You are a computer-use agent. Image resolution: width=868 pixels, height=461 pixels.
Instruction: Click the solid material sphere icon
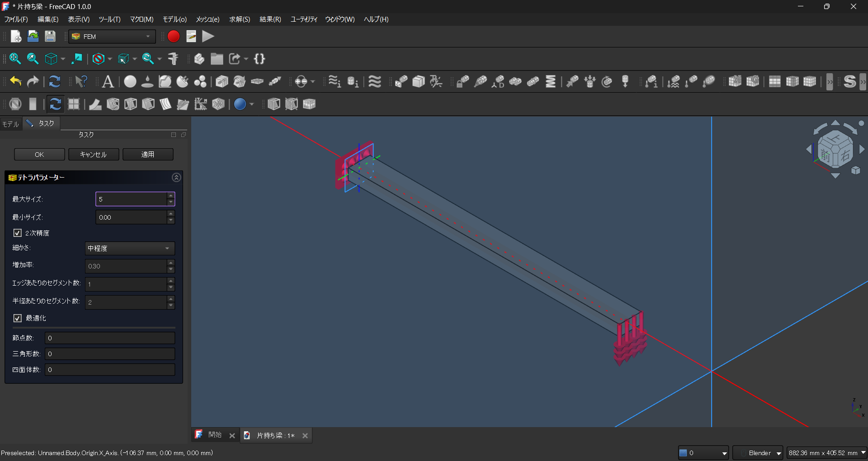(130, 81)
